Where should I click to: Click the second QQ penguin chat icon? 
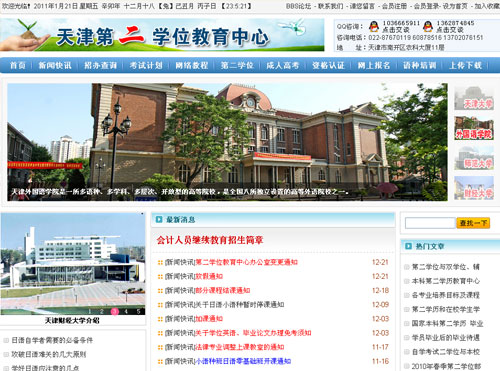428,26
